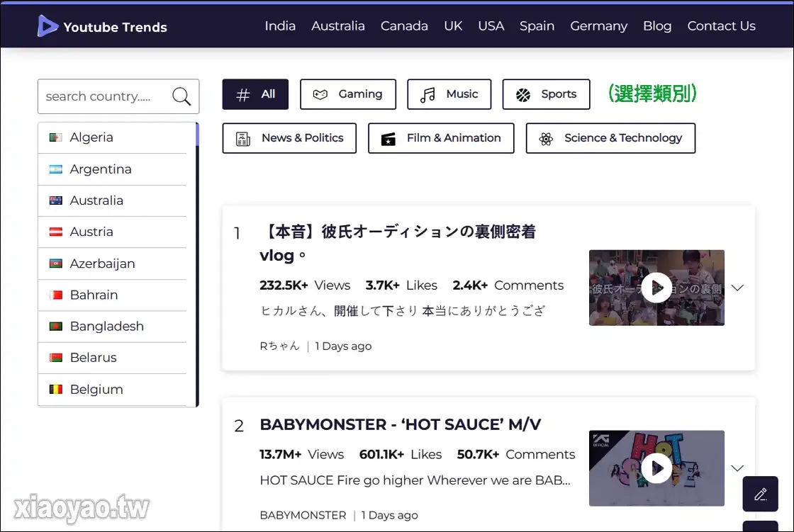
Task: Open the 【本音】彼氏オーディション video title
Action: (x=398, y=244)
